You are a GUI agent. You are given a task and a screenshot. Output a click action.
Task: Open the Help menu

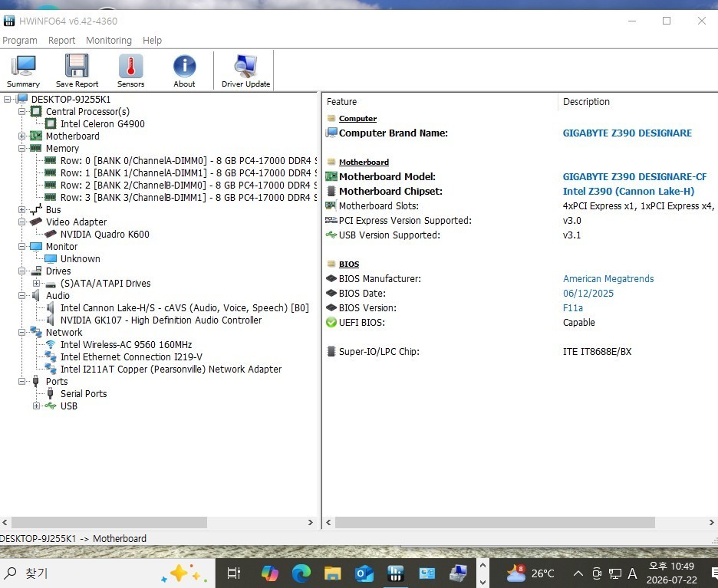pos(152,41)
